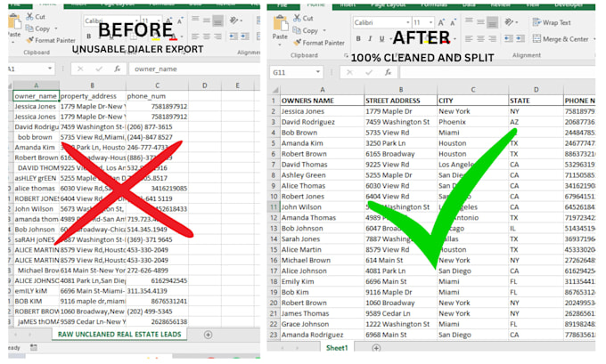606x364 pixels.
Task: Click Orientation icon in the After window
Action: (510, 22)
